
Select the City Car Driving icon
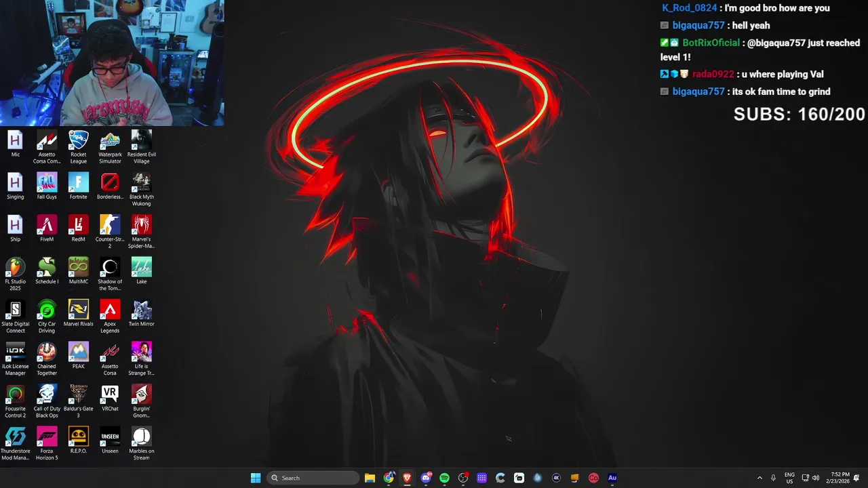(x=47, y=317)
